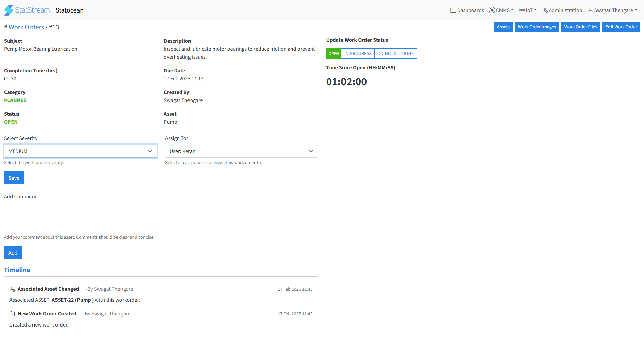This screenshot has height=338, width=644.
Task: Click the IoT broadcast signal icon
Action: click(522, 10)
